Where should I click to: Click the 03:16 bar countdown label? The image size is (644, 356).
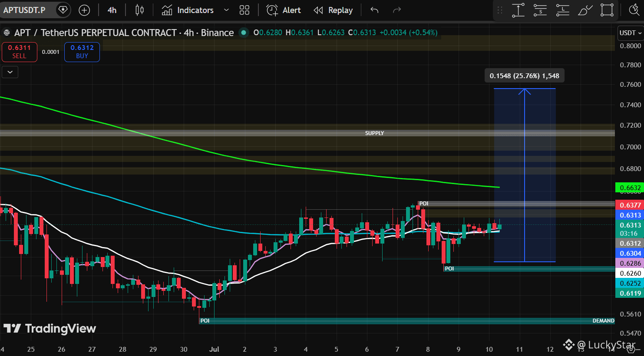tap(629, 234)
